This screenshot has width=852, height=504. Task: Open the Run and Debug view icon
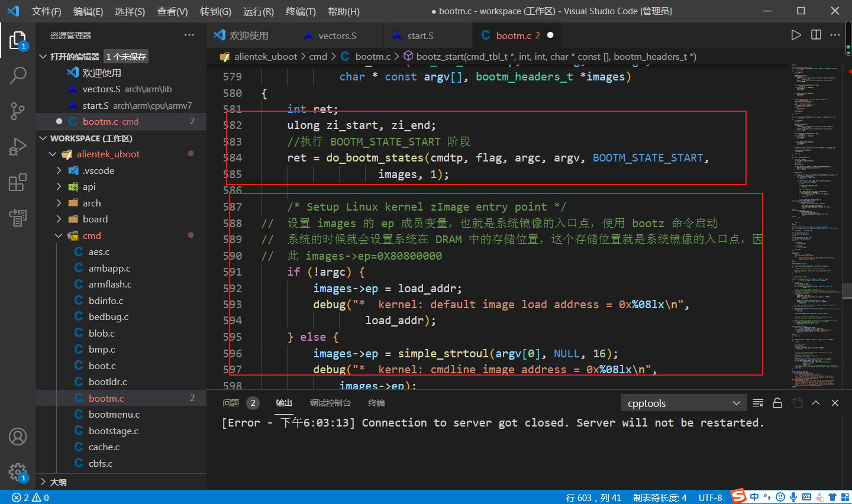[x=18, y=146]
